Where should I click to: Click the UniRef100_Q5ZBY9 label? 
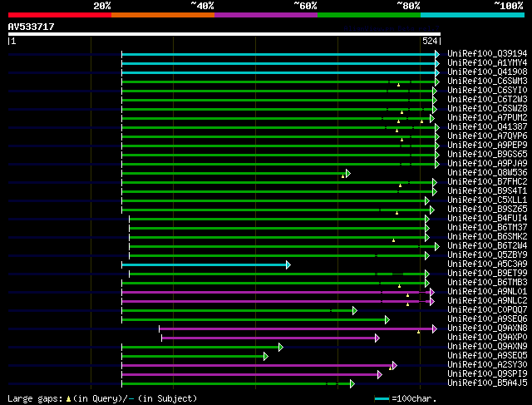click(x=487, y=255)
